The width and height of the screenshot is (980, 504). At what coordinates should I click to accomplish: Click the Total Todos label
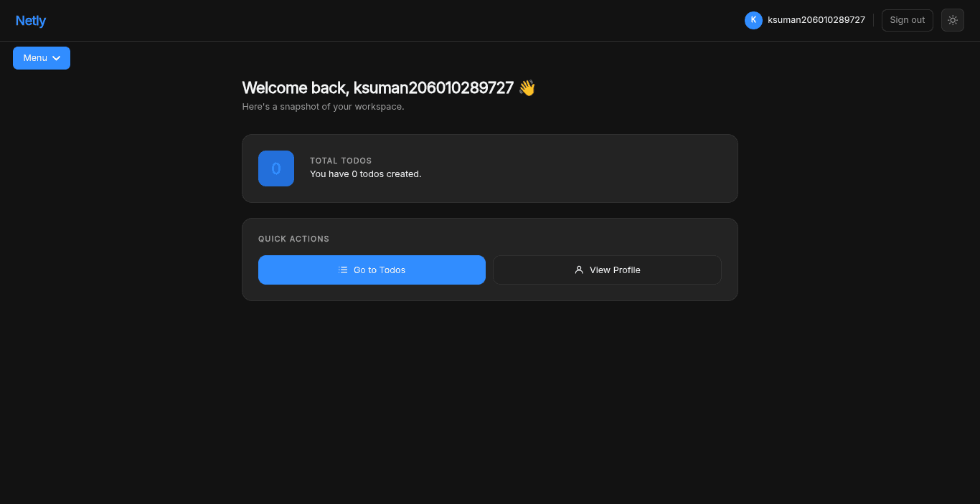pyautogui.click(x=341, y=161)
